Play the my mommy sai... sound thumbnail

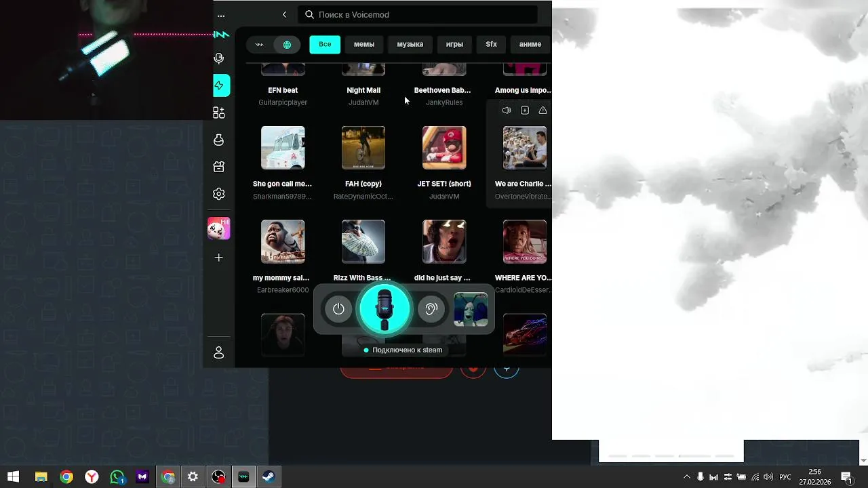click(283, 241)
